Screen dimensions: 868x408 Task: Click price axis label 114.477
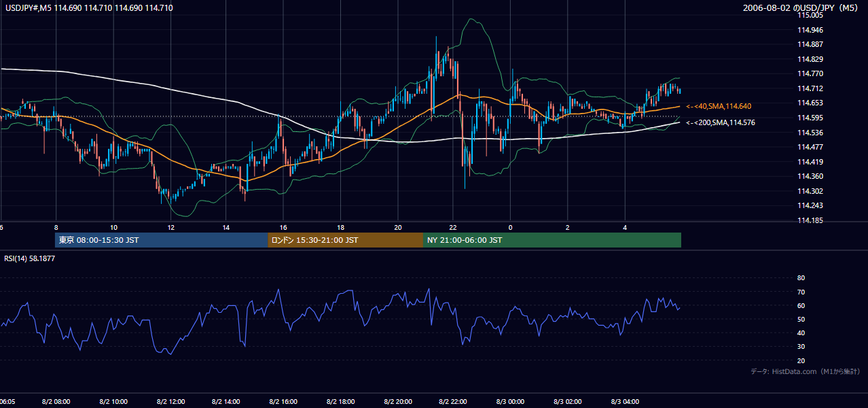click(x=811, y=147)
